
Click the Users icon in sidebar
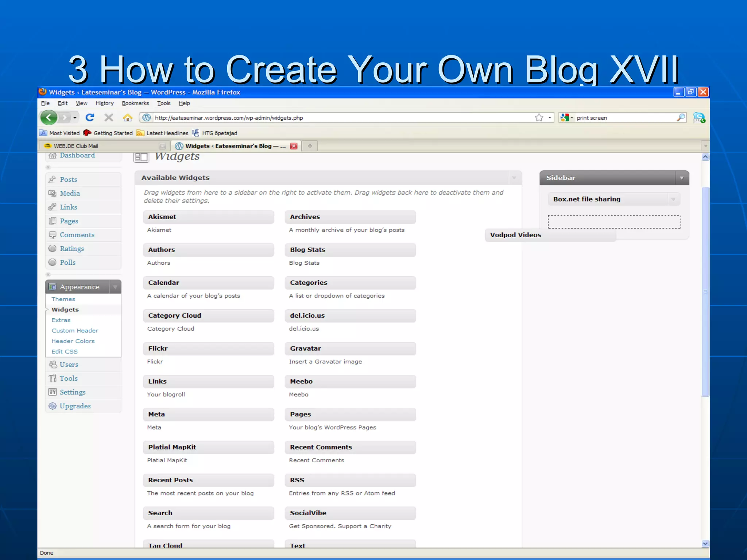[x=53, y=364]
